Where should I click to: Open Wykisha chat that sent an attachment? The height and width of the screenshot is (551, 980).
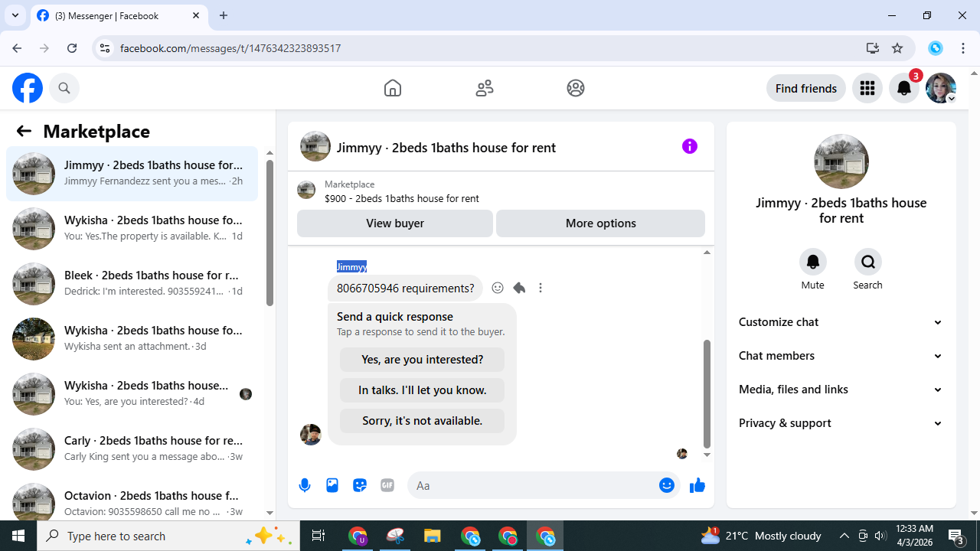click(x=132, y=339)
